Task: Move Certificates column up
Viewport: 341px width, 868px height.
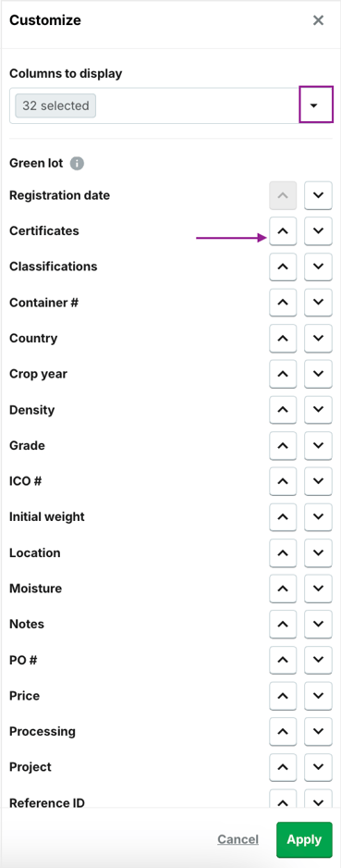Action: click(x=283, y=230)
